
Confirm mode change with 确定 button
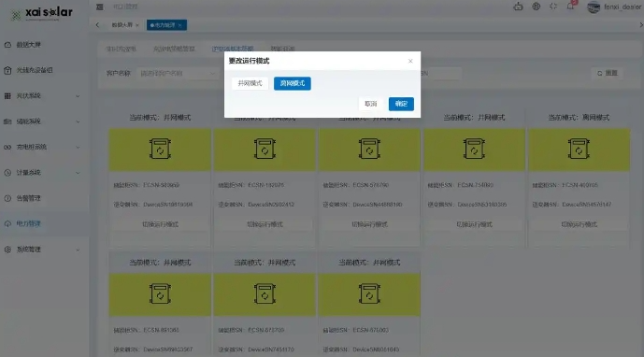click(401, 104)
